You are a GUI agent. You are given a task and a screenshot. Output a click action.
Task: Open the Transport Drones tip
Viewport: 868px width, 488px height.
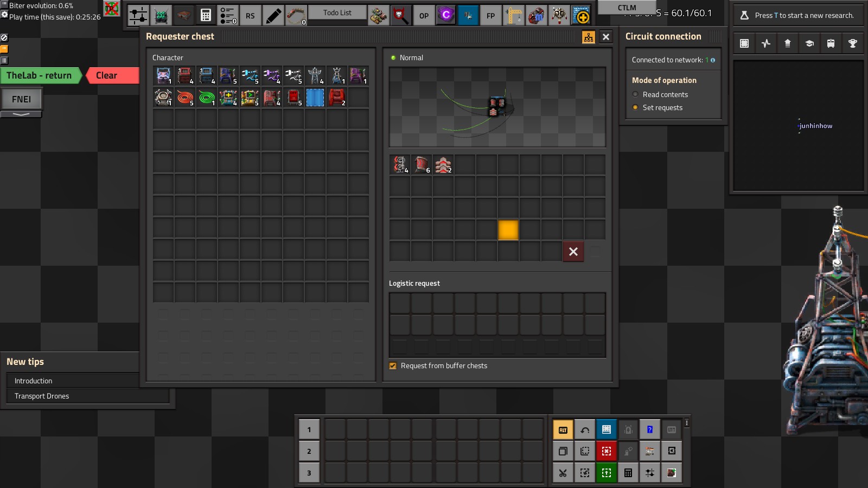pyautogui.click(x=42, y=396)
